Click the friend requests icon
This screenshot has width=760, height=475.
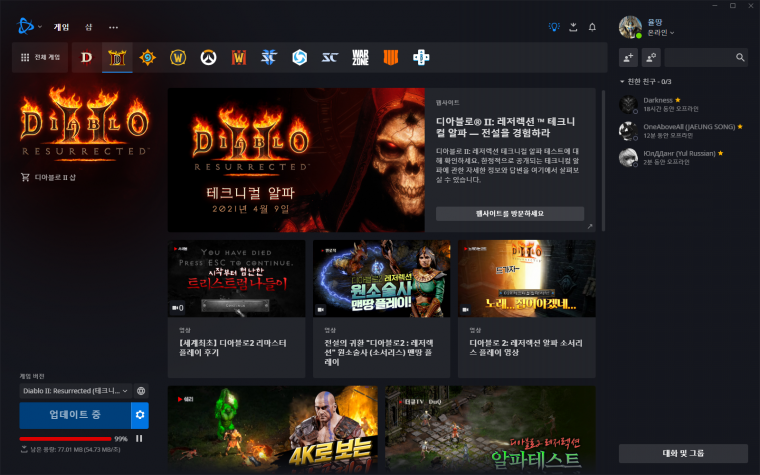[x=651, y=58]
